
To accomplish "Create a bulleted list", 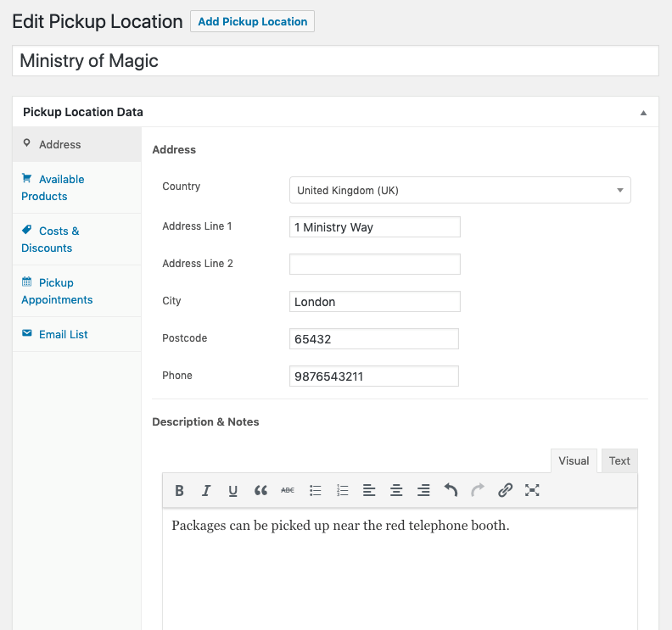I will click(x=316, y=490).
